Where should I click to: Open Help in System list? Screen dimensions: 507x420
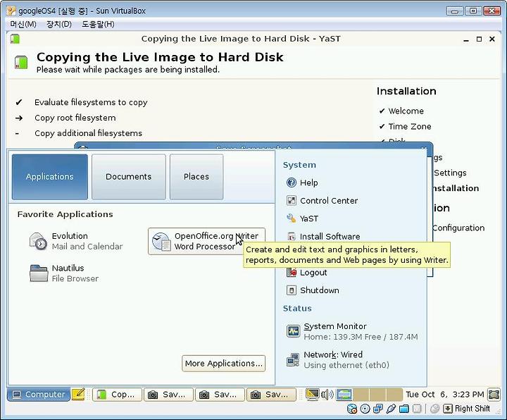(302, 183)
